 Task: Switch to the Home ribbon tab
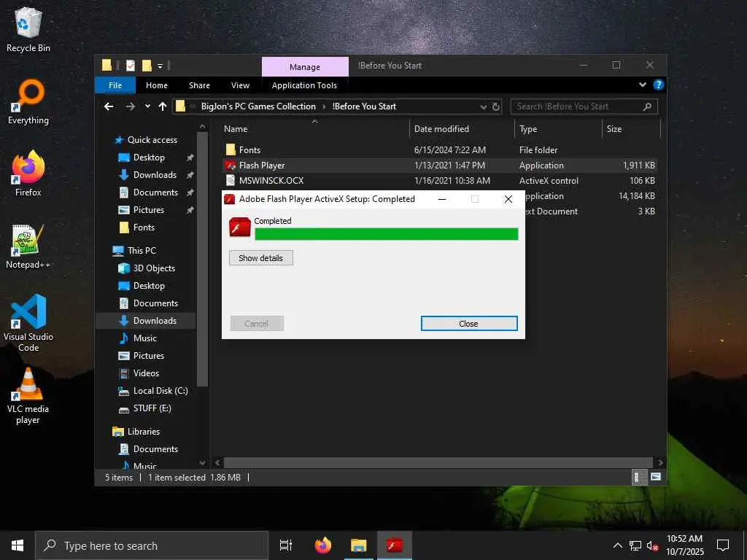coord(157,85)
